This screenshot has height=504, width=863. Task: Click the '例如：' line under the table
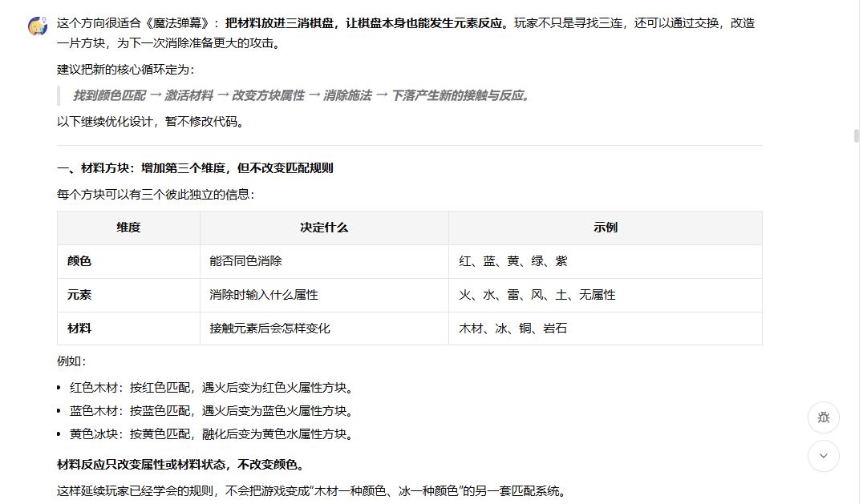(71, 361)
